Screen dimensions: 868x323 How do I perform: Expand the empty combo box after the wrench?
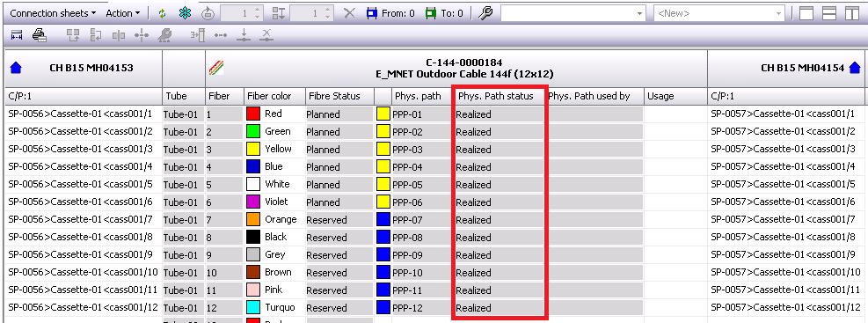pos(640,13)
